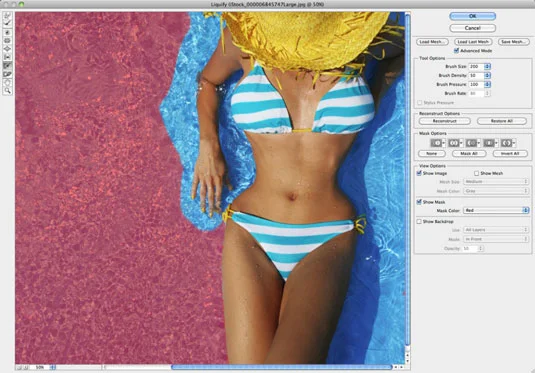Image resolution: width=535 pixels, height=373 pixels.
Task: Uncheck the Show Mask checkbox
Action: pos(419,202)
